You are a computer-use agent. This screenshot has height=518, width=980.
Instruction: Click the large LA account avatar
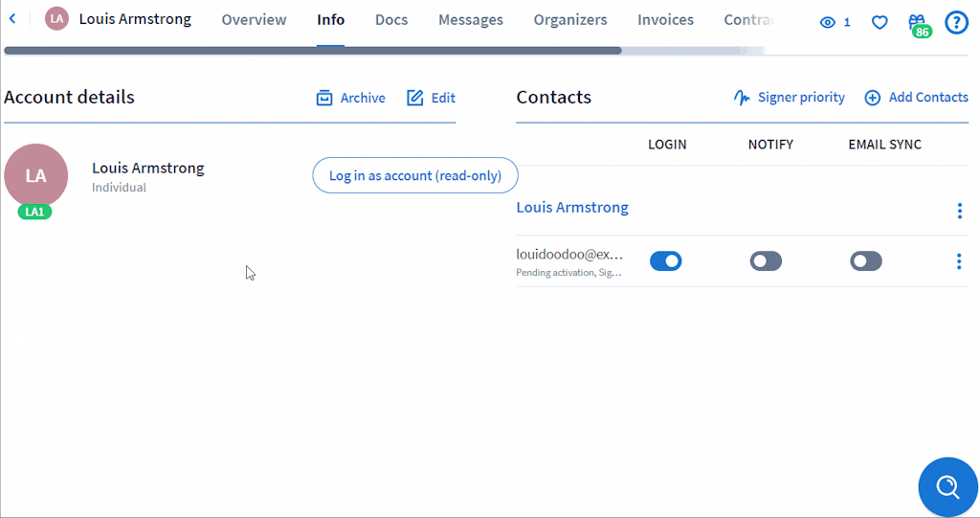click(35, 176)
